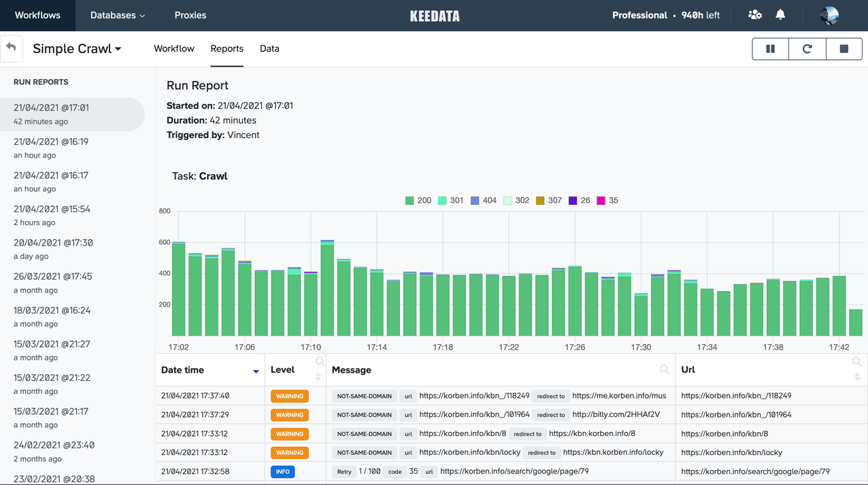Stop the workflow run
868x485 pixels.
[844, 49]
